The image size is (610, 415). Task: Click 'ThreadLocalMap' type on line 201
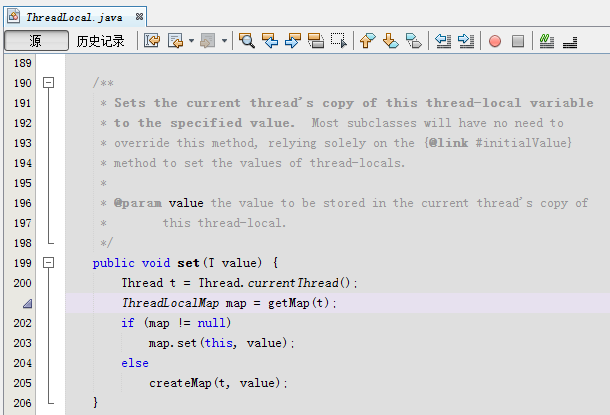click(x=170, y=303)
